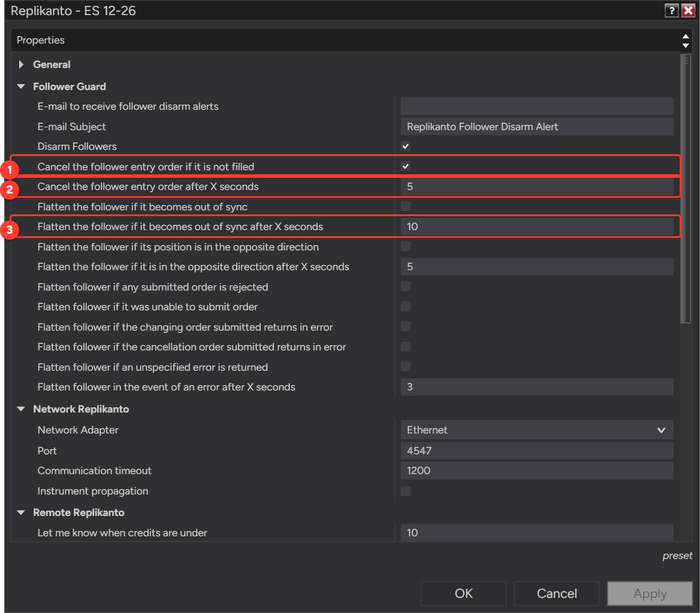Edit the credits are under value field

537,533
